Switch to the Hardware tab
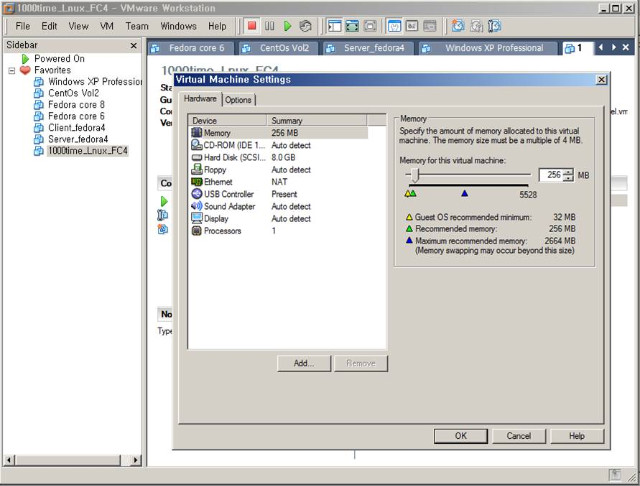The height and width of the screenshot is (486, 640). click(x=200, y=99)
